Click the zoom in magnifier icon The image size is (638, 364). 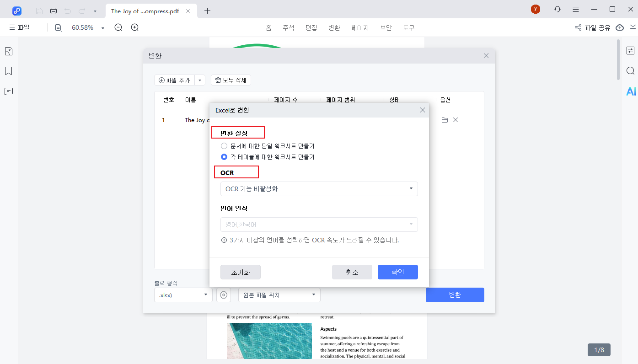pos(135,27)
